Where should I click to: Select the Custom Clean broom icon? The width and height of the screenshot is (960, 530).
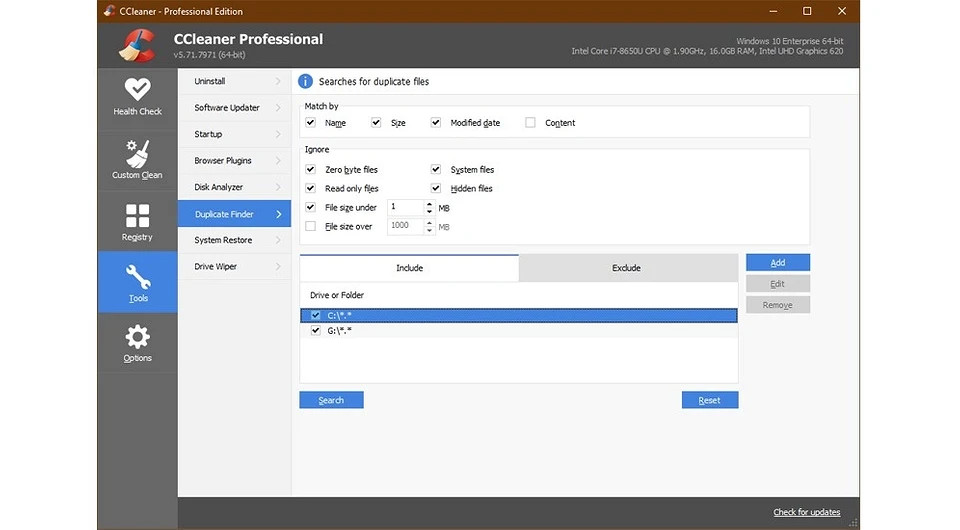point(137,153)
